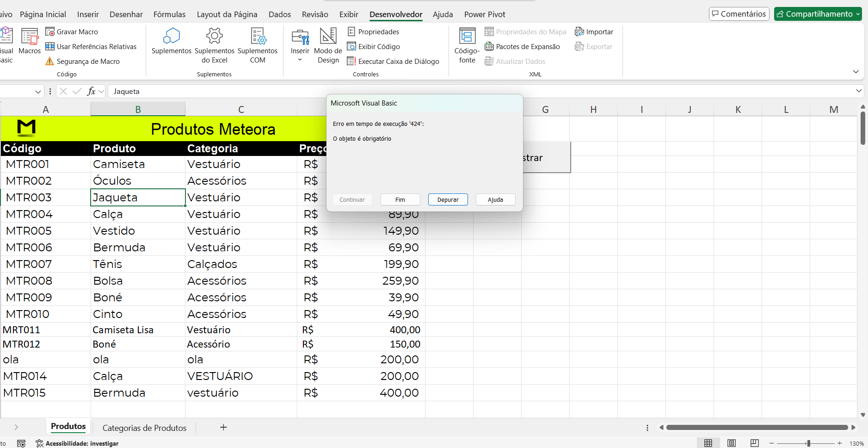The width and height of the screenshot is (868, 448).
Task: Click Depurar in the error dialog
Action: [x=448, y=199]
